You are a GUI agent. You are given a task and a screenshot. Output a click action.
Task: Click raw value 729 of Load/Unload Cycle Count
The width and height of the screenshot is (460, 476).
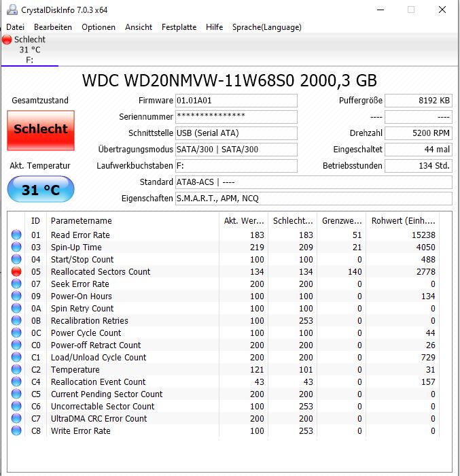(428, 357)
